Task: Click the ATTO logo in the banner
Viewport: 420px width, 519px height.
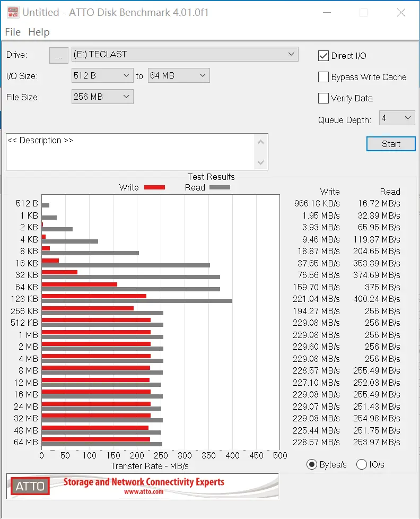Action: pos(30,486)
